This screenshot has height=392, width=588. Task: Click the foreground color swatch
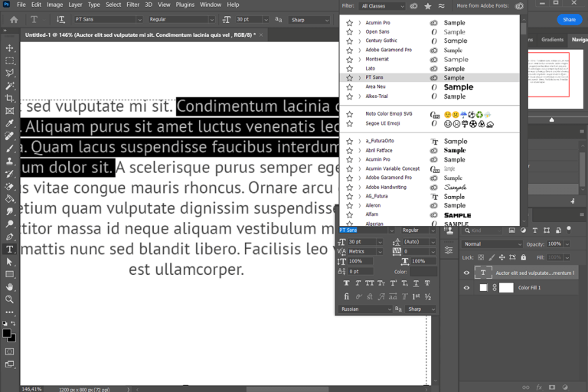pos(7,333)
